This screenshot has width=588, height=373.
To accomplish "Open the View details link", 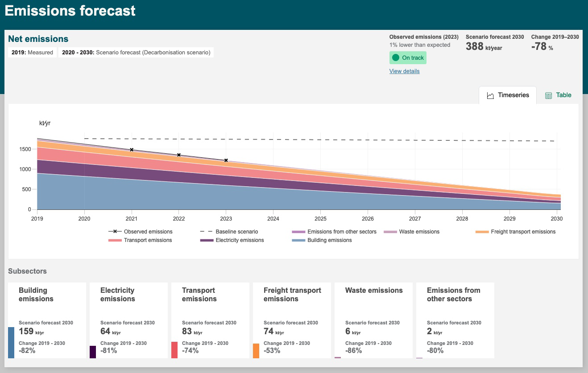I will point(404,71).
